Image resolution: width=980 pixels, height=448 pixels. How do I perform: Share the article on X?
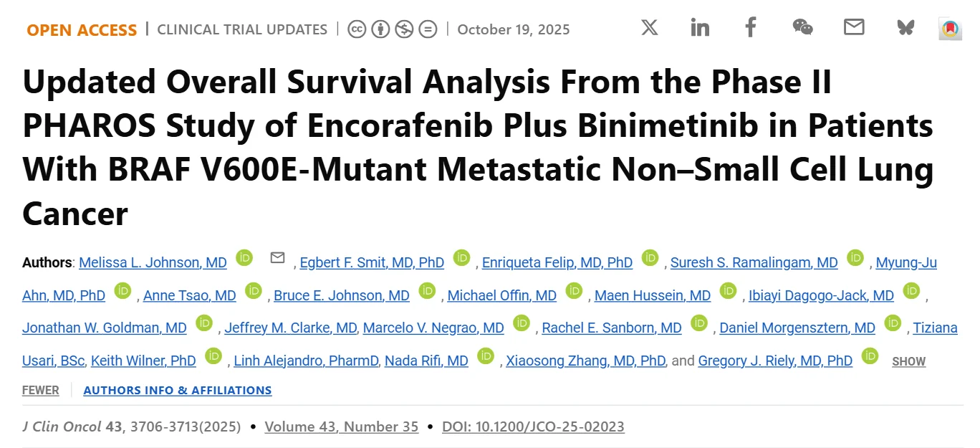tap(649, 28)
